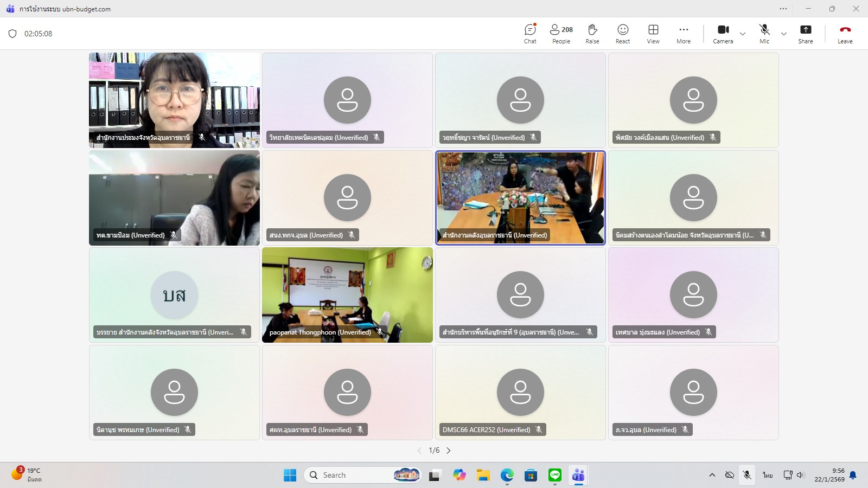Viewport: 868px width, 488px height.
Task: Share your screen content
Action: [805, 34]
